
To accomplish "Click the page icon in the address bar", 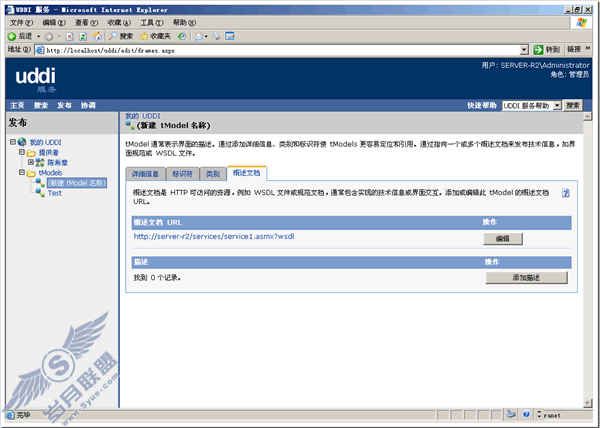I will tap(39, 50).
